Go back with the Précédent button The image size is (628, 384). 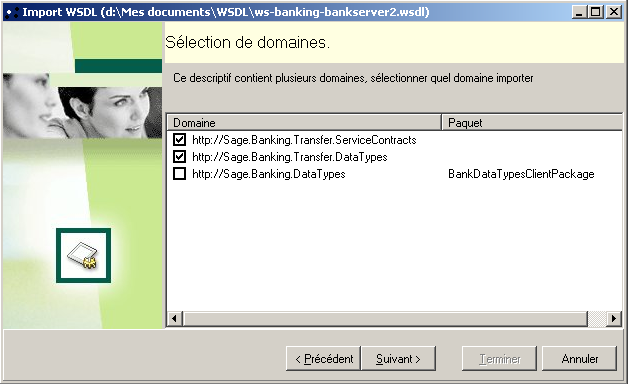pos(324,358)
